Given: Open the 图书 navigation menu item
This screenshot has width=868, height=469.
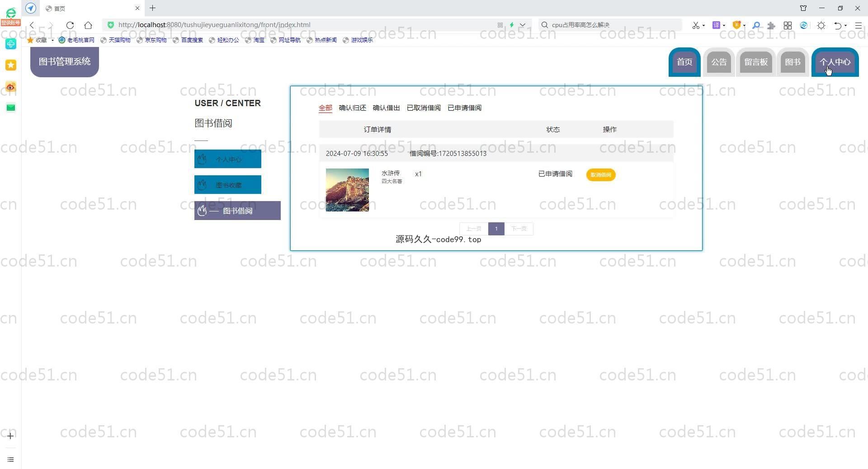Looking at the screenshot, I should coord(793,62).
